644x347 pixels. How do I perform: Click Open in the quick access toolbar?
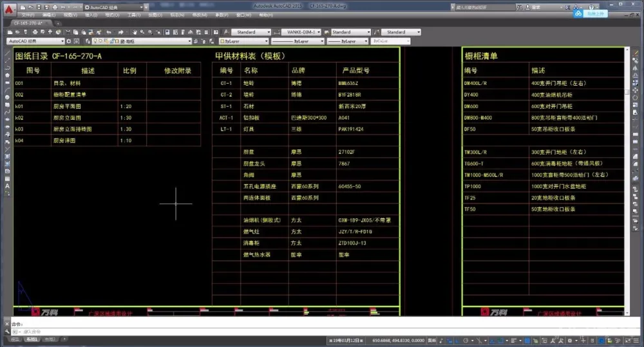click(x=30, y=7)
